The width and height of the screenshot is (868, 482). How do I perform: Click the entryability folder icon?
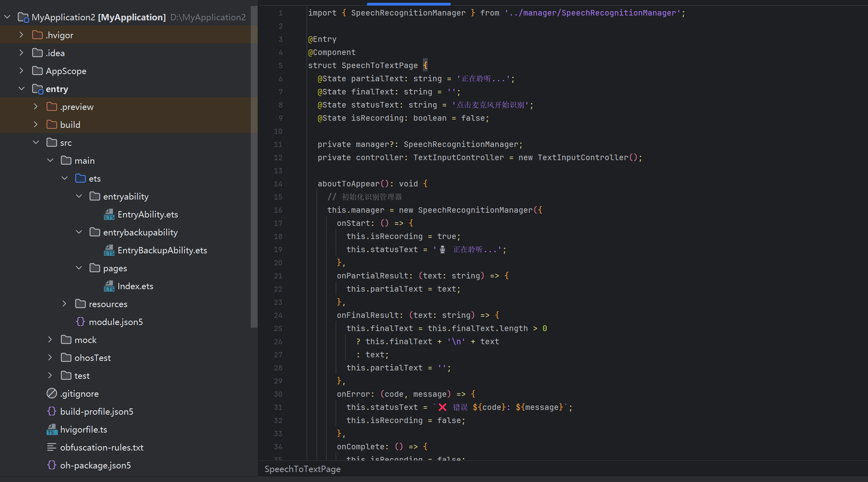[95, 196]
